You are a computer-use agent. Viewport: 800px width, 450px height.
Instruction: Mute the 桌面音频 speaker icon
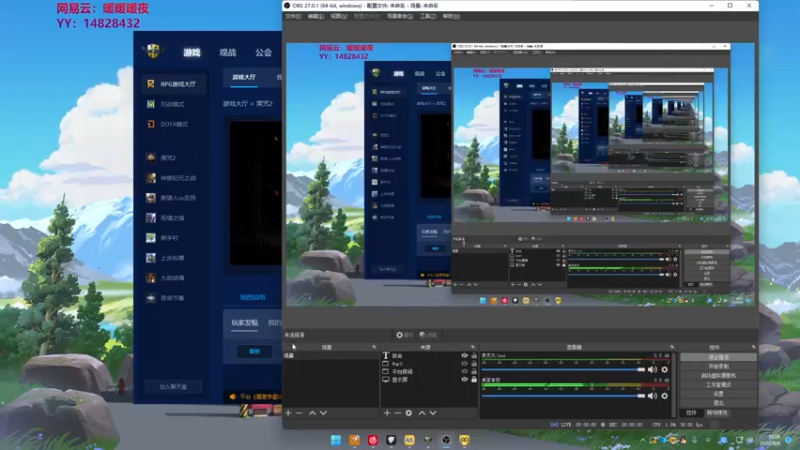652,395
